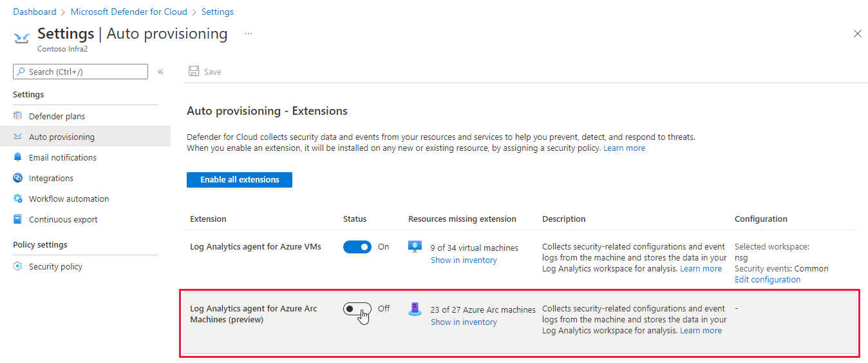Collapse the left sidebar with the chevron
Screen dimensions: 868x363
tap(160, 72)
